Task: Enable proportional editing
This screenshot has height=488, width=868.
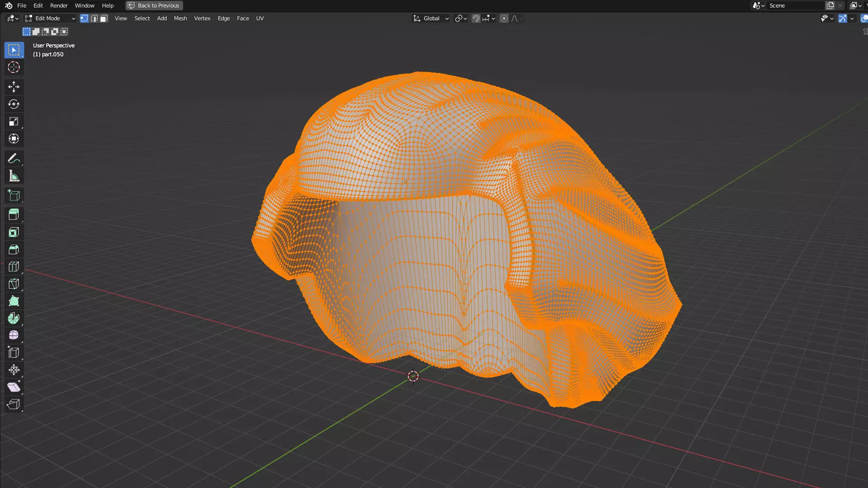Action: point(504,19)
